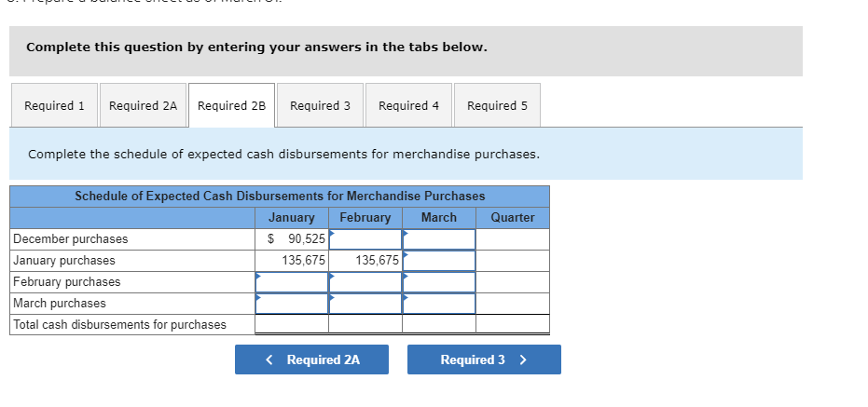Click Total cash disbursements March cell

coord(439,324)
